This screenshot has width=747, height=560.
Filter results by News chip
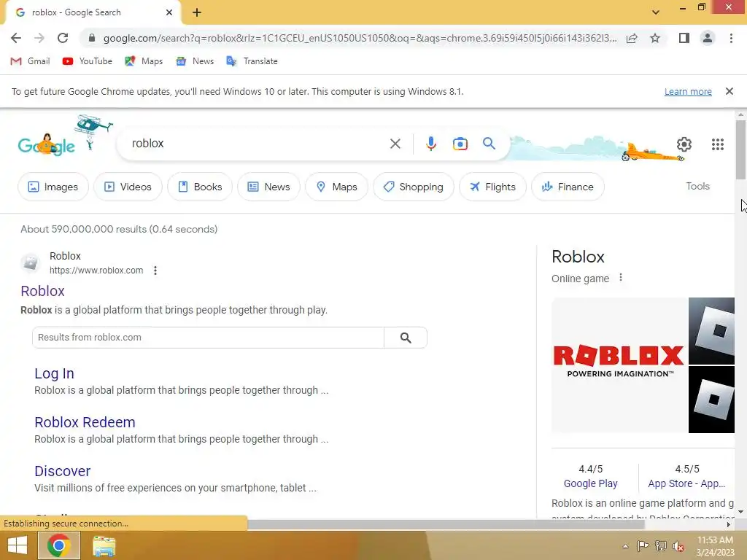point(268,187)
